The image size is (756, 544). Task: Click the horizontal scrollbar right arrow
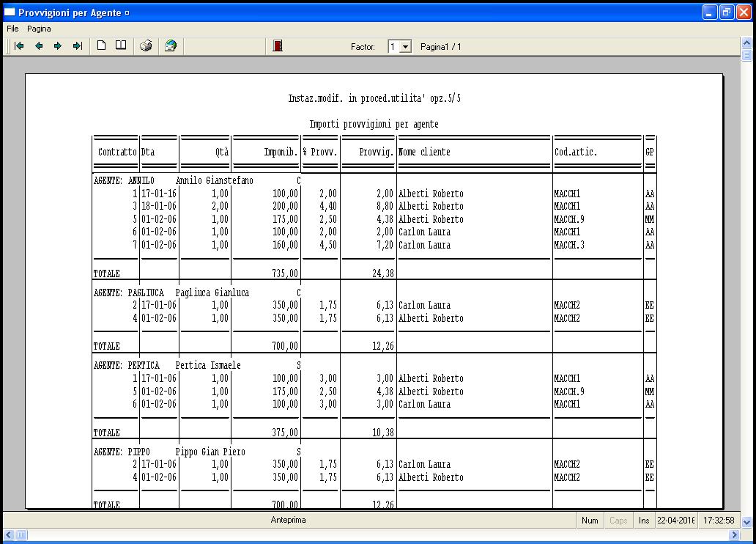point(734,534)
